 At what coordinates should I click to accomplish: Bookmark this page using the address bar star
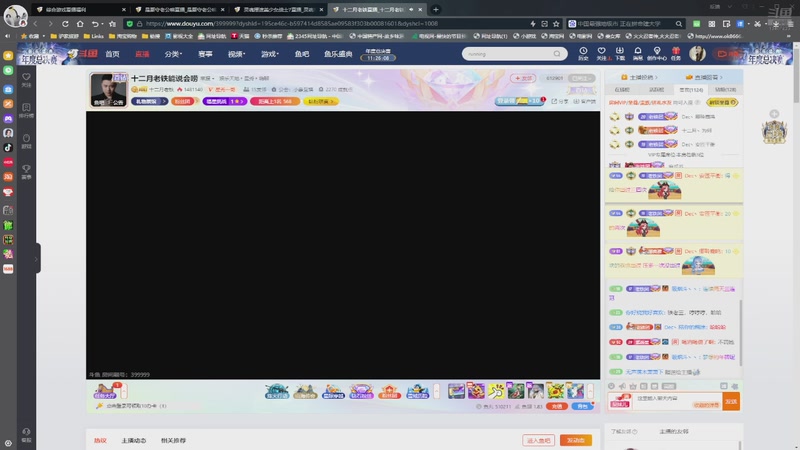tap(556, 23)
